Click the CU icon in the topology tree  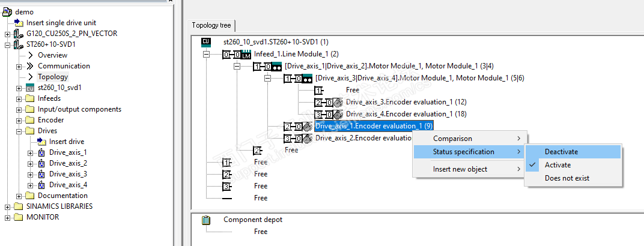tap(206, 42)
